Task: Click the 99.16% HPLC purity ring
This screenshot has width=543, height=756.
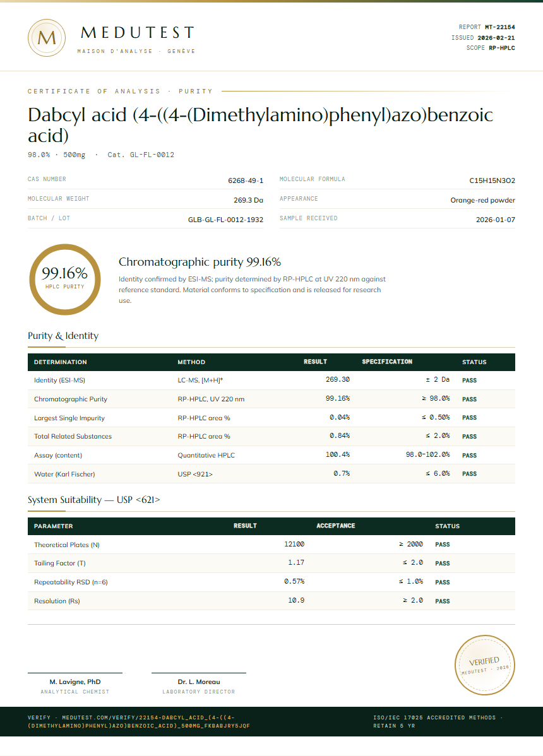Action: tap(64, 279)
